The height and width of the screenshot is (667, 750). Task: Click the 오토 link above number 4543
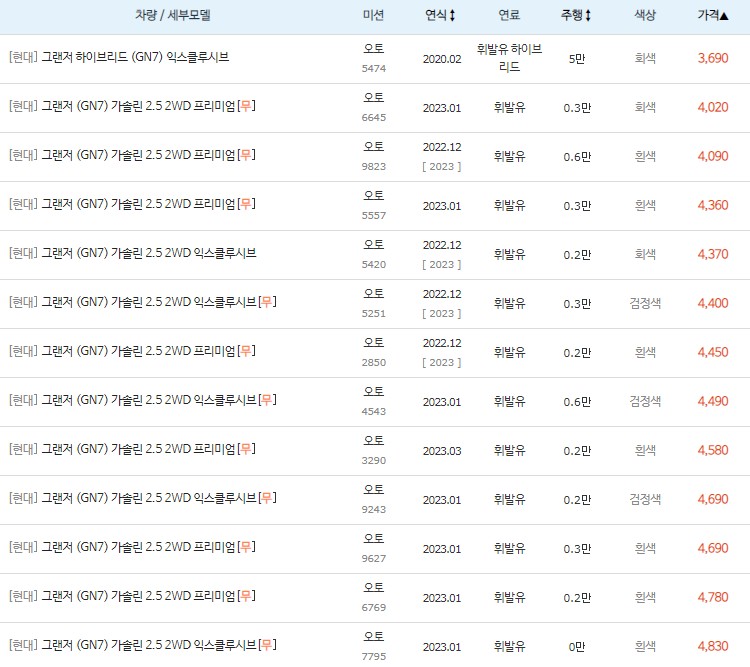pyautogui.click(x=374, y=391)
